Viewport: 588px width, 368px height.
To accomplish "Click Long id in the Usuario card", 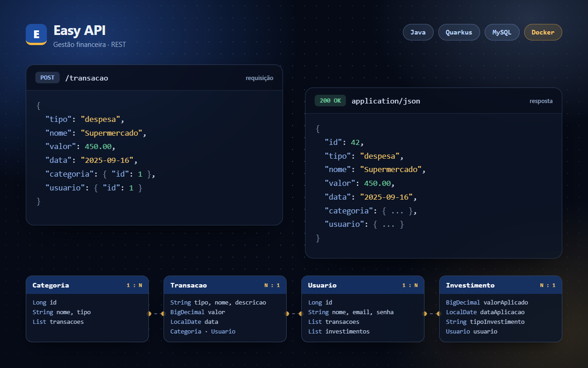I will (x=320, y=303).
